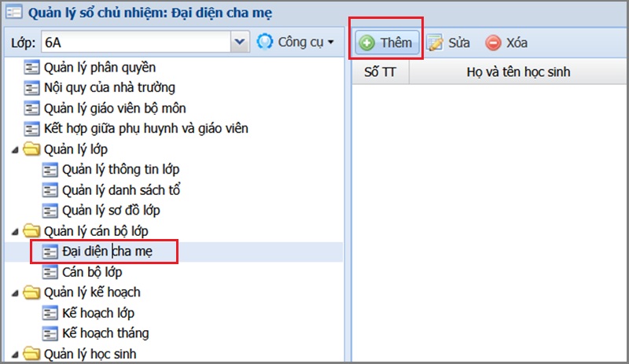Click the page icon beside Quản lý phân quyền
The image size is (629, 364).
coord(31,68)
